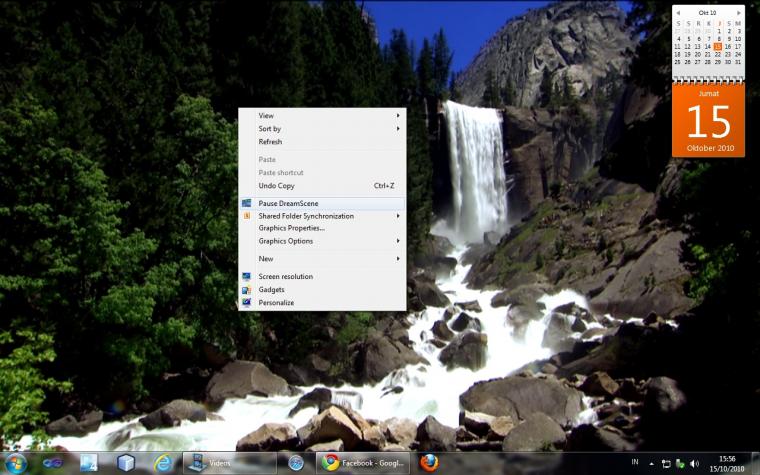Open the Videos taskbar window
Viewport: 760px width, 475px height.
[x=229, y=463]
